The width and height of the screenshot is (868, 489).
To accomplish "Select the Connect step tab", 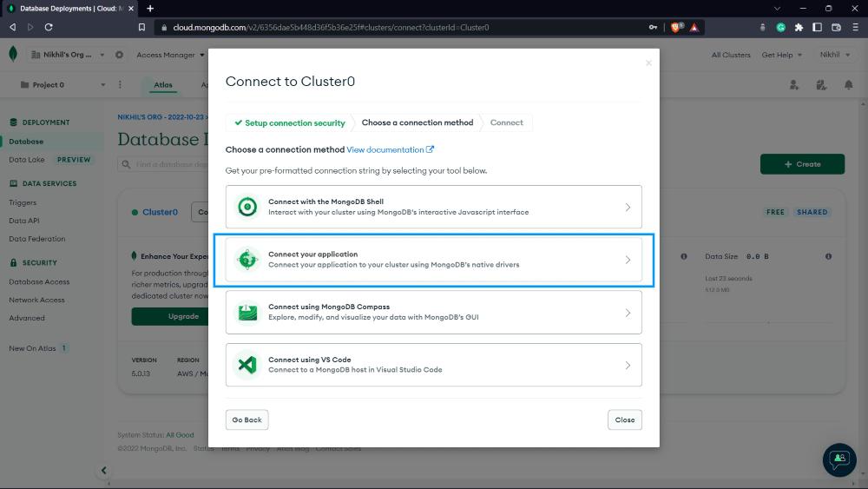I will click(507, 122).
